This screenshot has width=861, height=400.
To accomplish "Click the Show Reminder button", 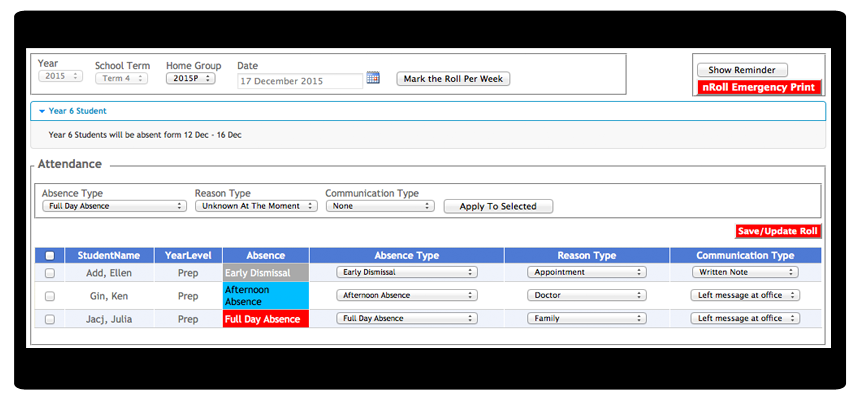I will [x=742, y=70].
